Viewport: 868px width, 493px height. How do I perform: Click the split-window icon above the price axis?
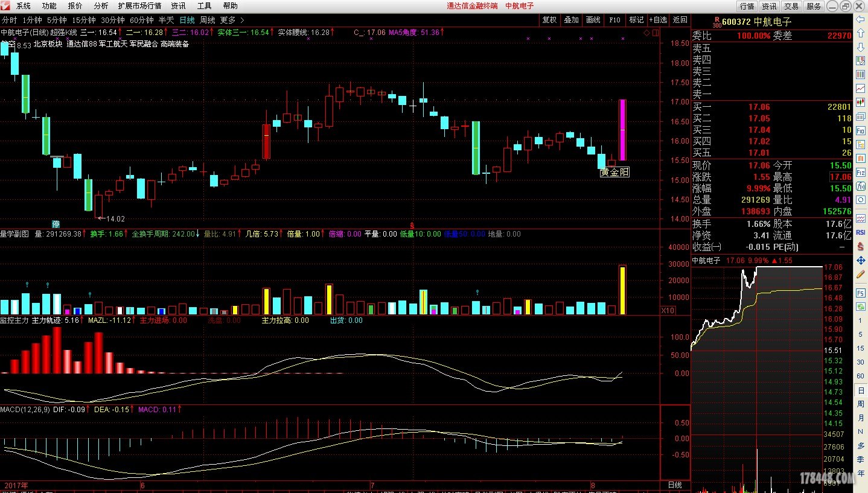pyautogui.click(x=656, y=32)
